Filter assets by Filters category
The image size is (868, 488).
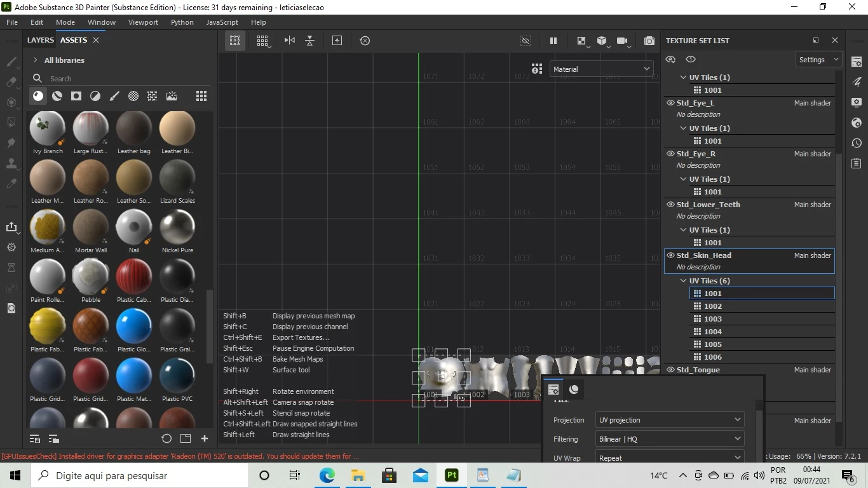95,96
